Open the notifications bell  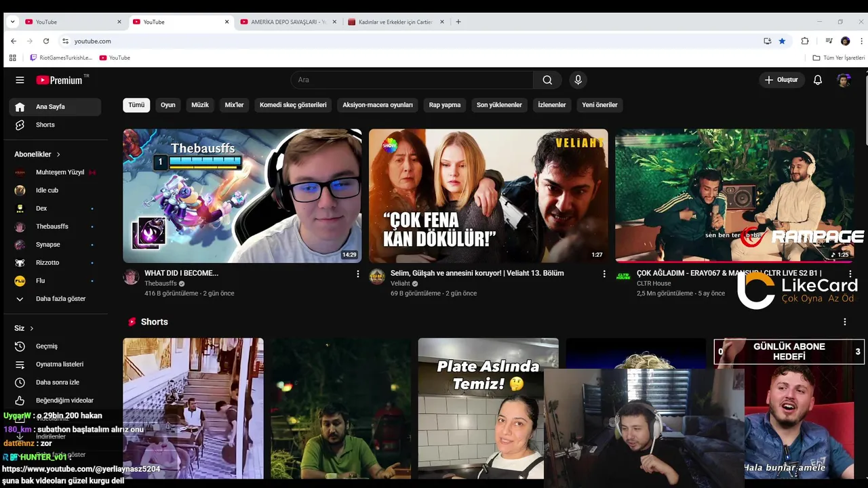[x=818, y=80]
